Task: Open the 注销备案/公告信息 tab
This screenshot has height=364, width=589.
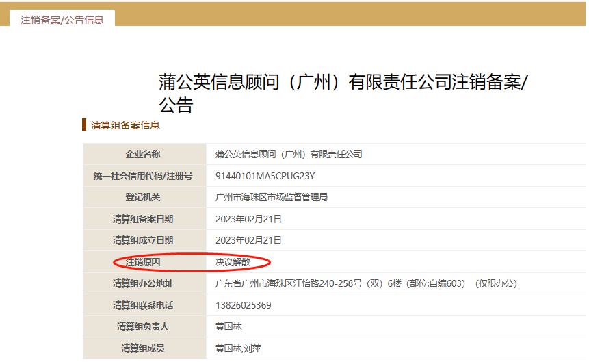Action: 62,20
